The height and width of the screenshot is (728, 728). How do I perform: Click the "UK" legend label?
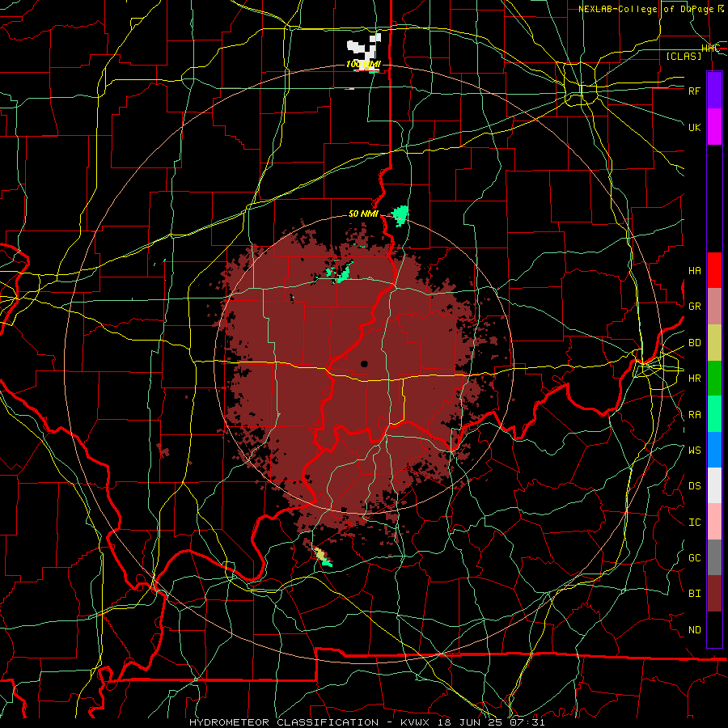click(x=694, y=127)
